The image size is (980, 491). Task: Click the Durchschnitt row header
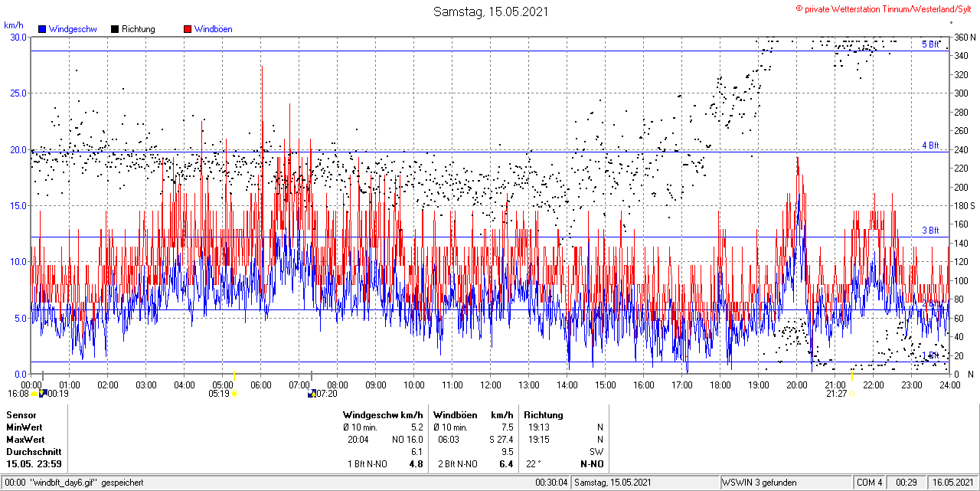34,452
